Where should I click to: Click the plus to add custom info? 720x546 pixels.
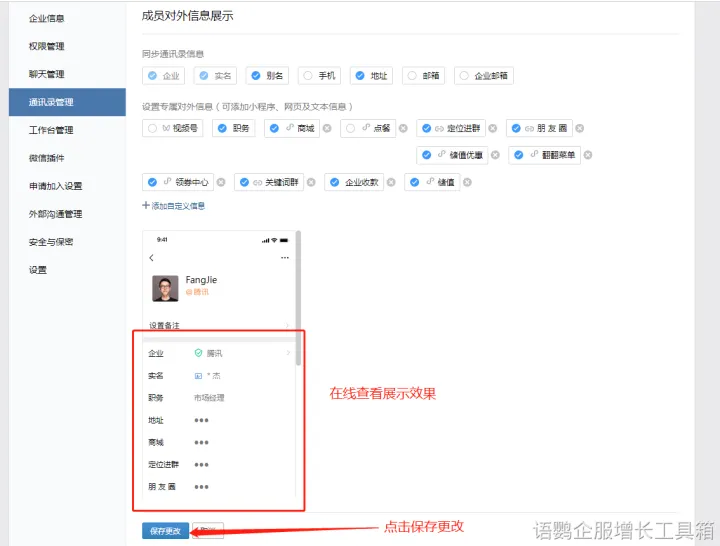[146, 205]
